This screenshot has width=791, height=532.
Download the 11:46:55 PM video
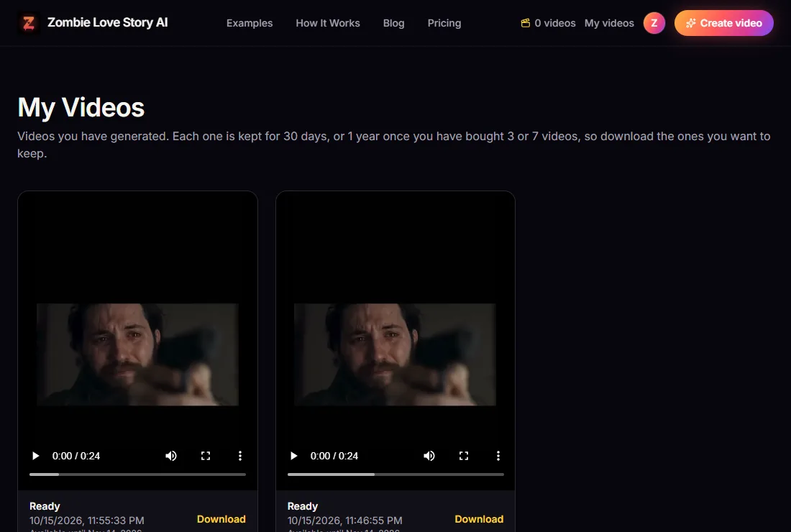point(479,519)
